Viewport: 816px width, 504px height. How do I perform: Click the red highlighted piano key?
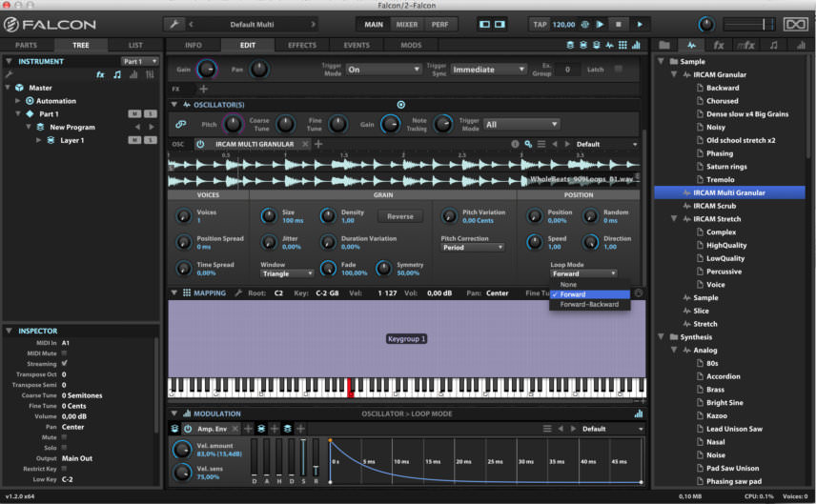pos(350,388)
